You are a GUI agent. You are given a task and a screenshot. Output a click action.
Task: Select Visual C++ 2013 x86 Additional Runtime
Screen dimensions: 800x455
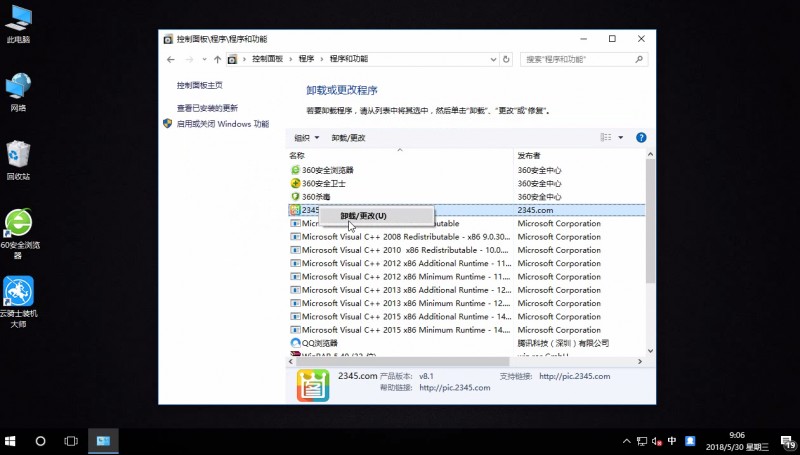click(x=466, y=290)
